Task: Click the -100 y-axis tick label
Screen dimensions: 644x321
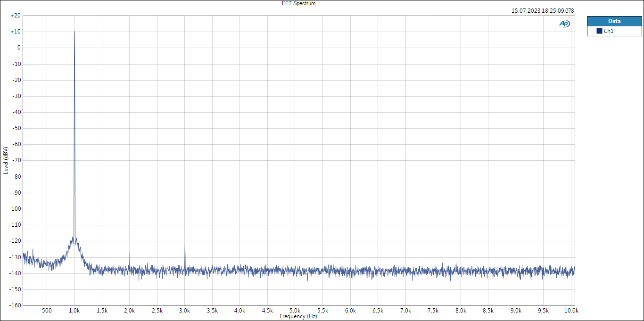Action: [x=15, y=209]
